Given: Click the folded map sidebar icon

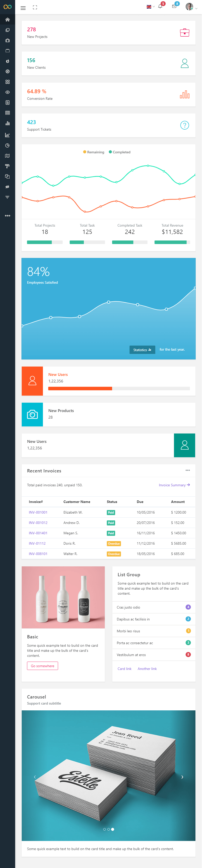Looking at the screenshot, I should [x=7, y=156].
